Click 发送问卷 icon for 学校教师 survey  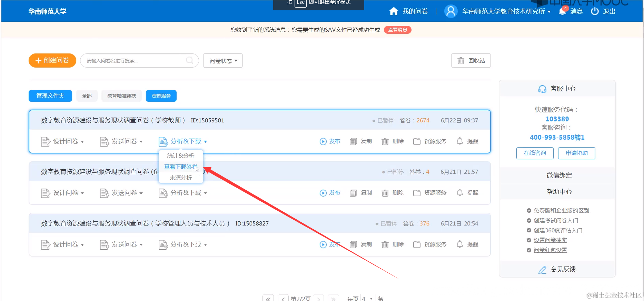pos(104,141)
